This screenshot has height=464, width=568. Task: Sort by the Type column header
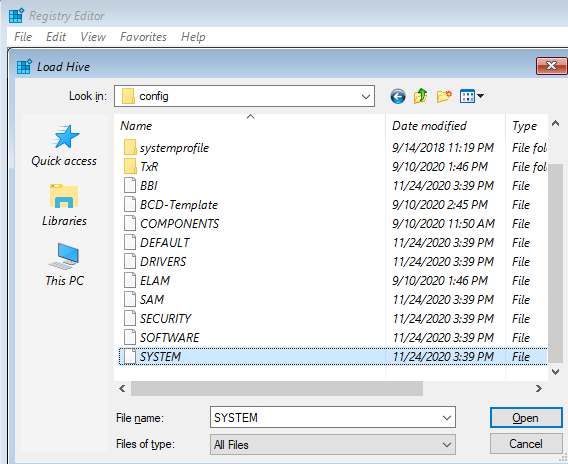(526, 126)
